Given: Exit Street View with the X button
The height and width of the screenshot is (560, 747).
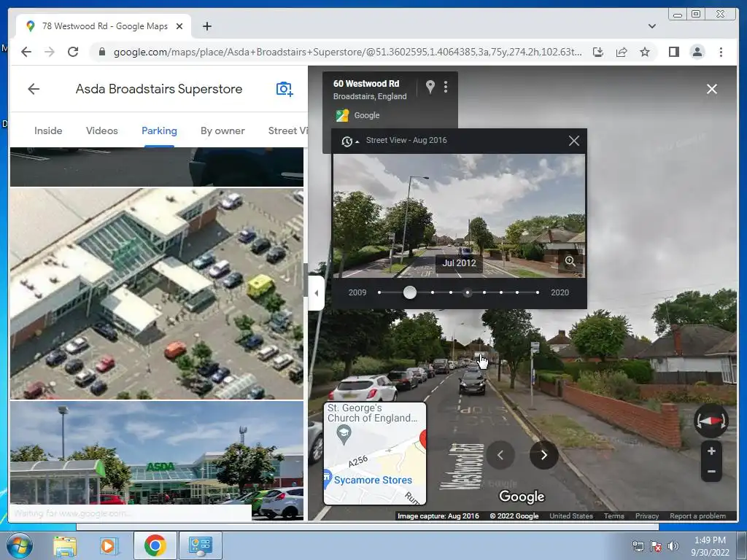Looking at the screenshot, I should 712,89.
